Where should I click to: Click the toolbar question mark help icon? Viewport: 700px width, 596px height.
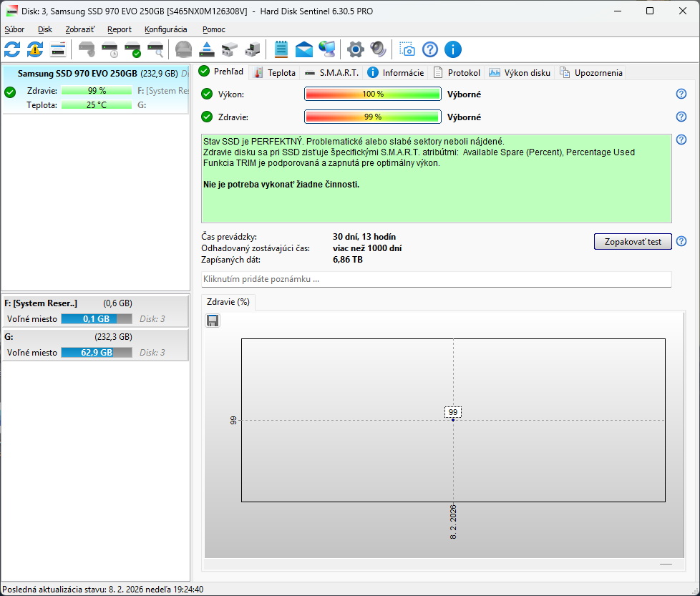[x=430, y=49]
